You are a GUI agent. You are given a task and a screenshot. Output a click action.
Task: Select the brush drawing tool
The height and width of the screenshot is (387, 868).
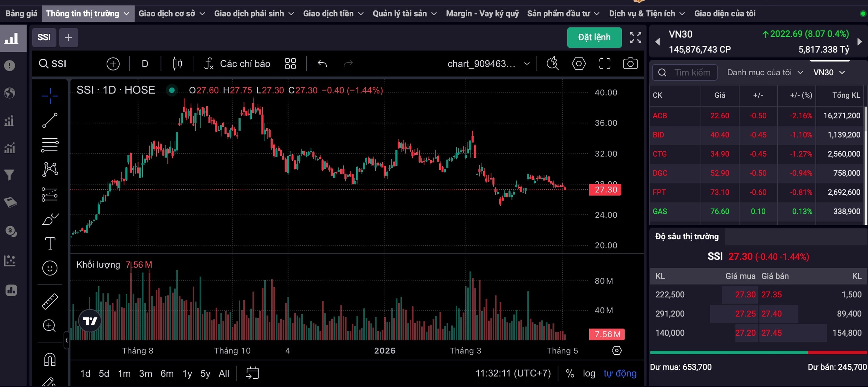50,219
